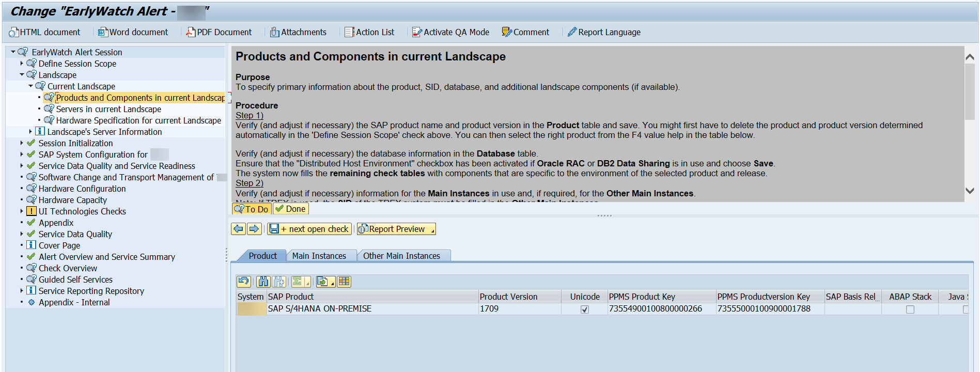Mark check as Done
The height and width of the screenshot is (372, 980).
(x=291, y=209)
